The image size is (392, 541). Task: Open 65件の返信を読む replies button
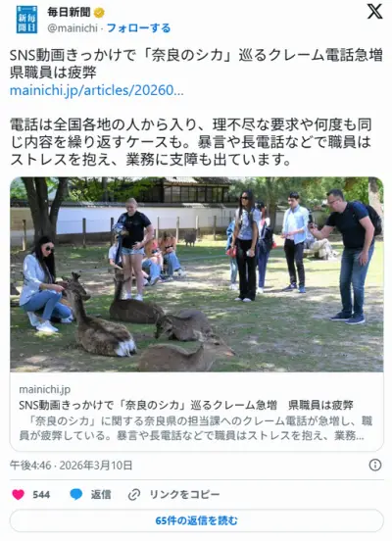pos(196,520)
